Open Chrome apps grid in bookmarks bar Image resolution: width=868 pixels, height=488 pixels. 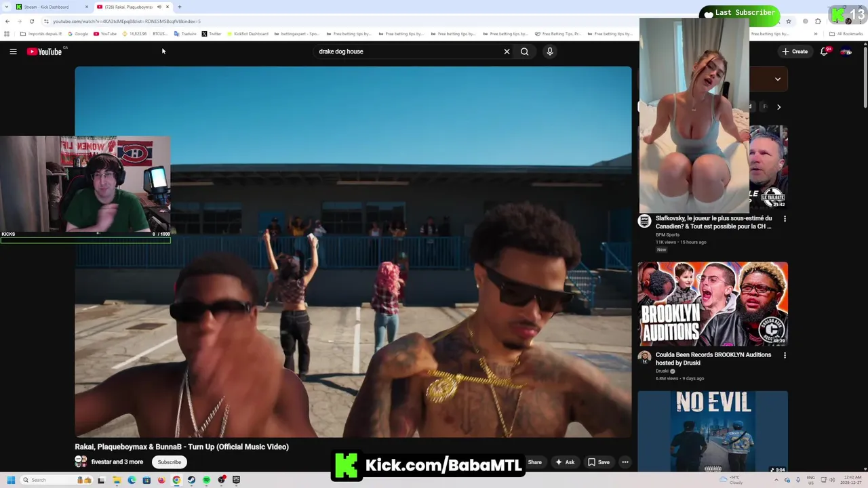point(7,34)
